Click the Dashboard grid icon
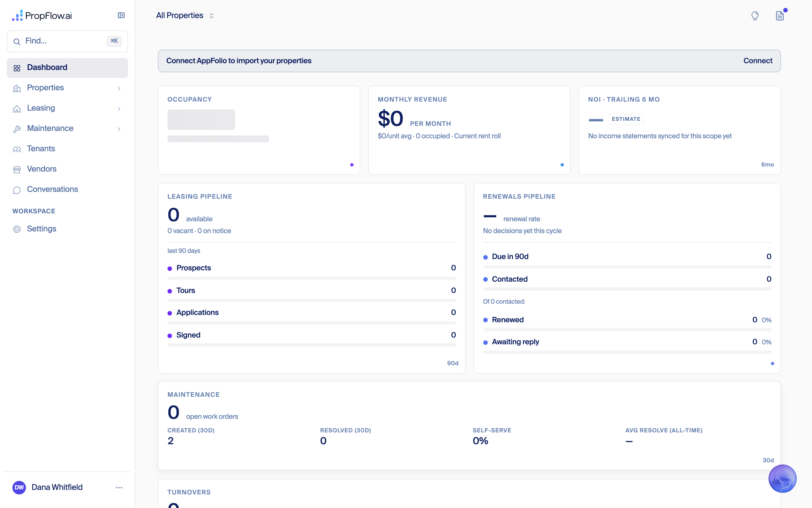Screen dimensions: 812x508 click(17, 68)
